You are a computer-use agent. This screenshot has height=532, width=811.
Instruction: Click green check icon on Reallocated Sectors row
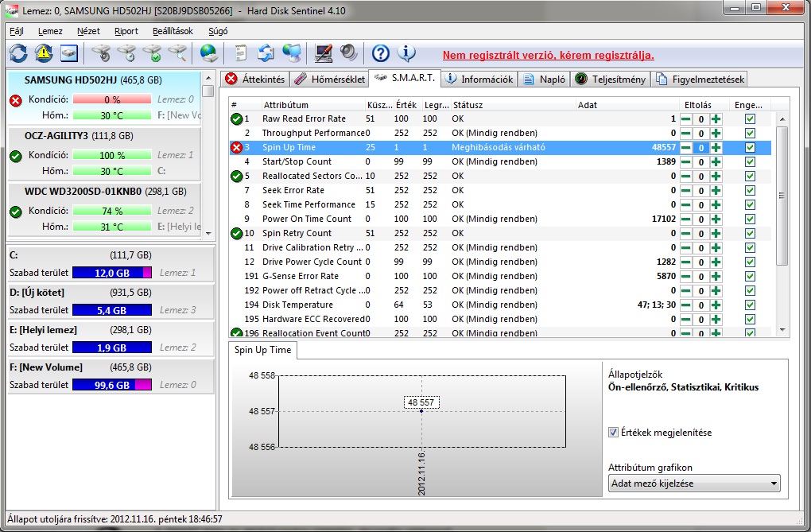236,177
